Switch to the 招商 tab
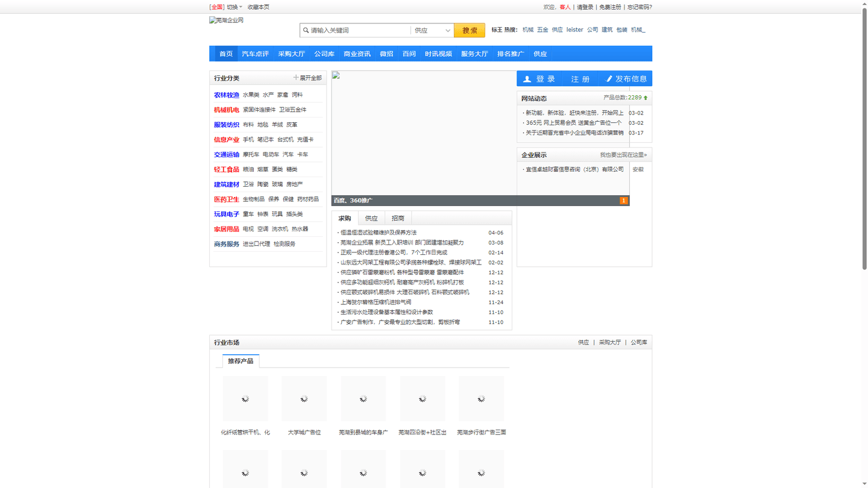 398,218
